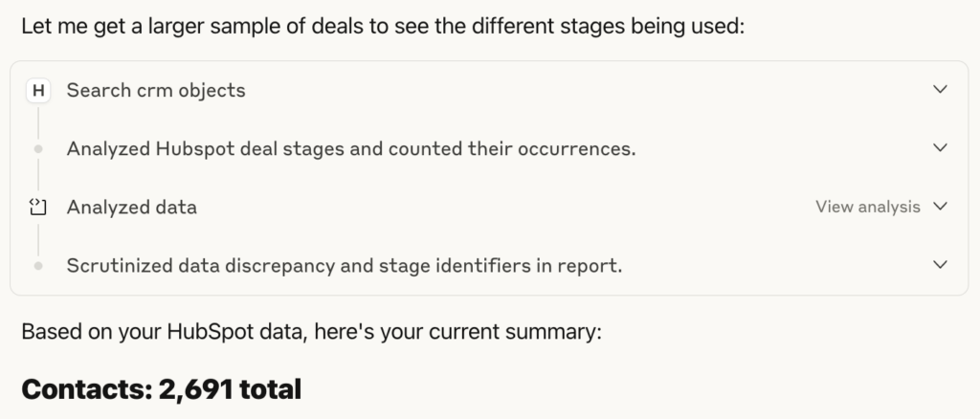This screenshot has width=980, height=419.
Task: Click the connector line below the H icon
Action: [x=38, y=123]
